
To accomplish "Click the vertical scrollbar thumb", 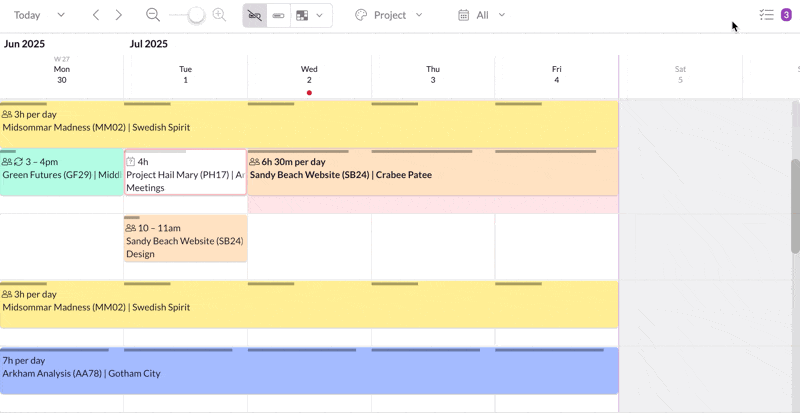I will (x=795, y=206).
